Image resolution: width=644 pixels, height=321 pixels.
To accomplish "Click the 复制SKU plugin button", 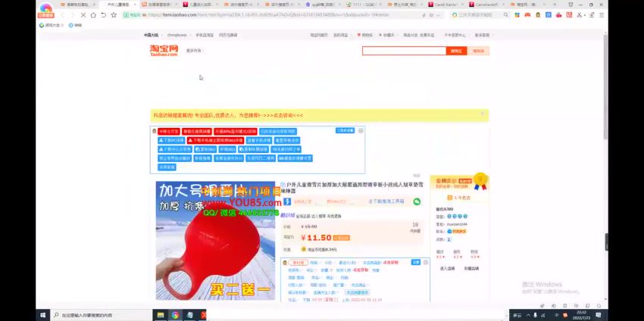I will coord(205,149).
